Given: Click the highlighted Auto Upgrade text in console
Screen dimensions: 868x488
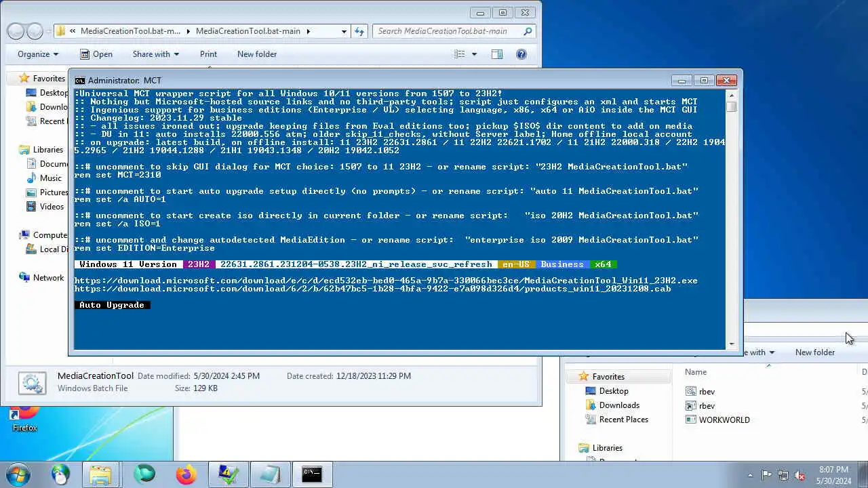Looking at the screenshot, I should click(112, 305).
